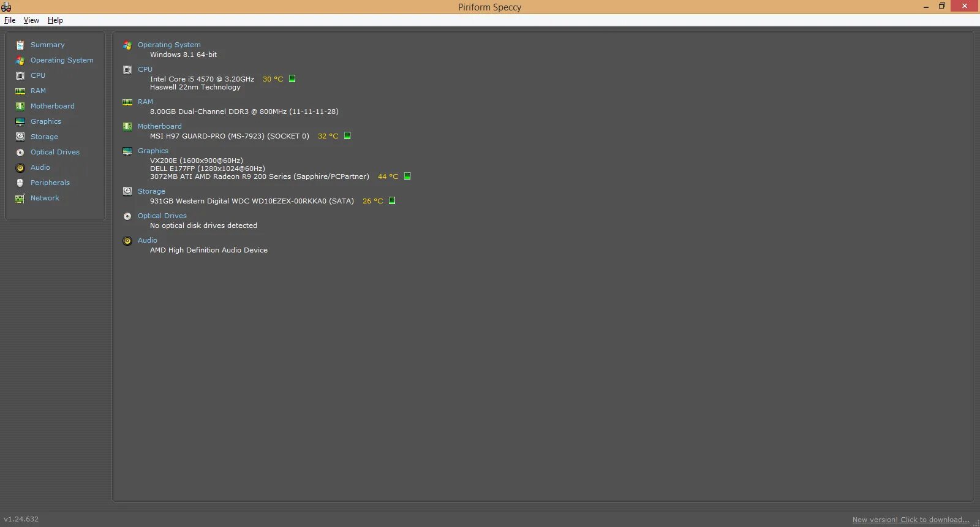The width and height of the screenshot is (980, 527).
Task: Click the Windows flag icon beside Operating System heading
Action: 127,45
